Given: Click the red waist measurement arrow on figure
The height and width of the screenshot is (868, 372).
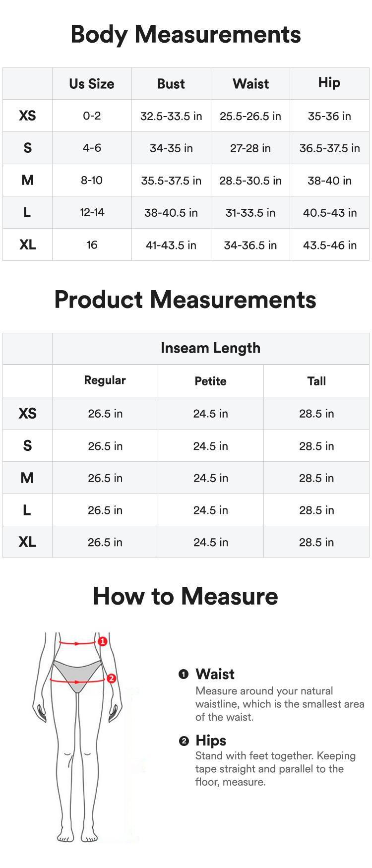Looking at the screenshot, I should [77, 643].
